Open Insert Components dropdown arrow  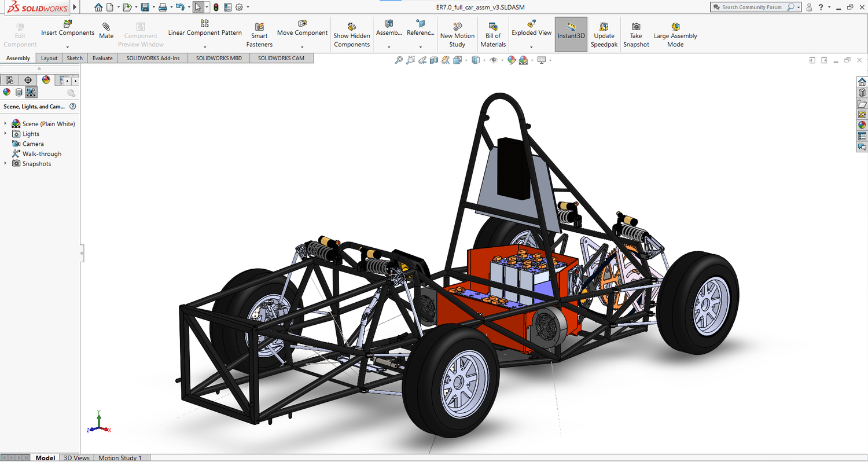[68, 47]
